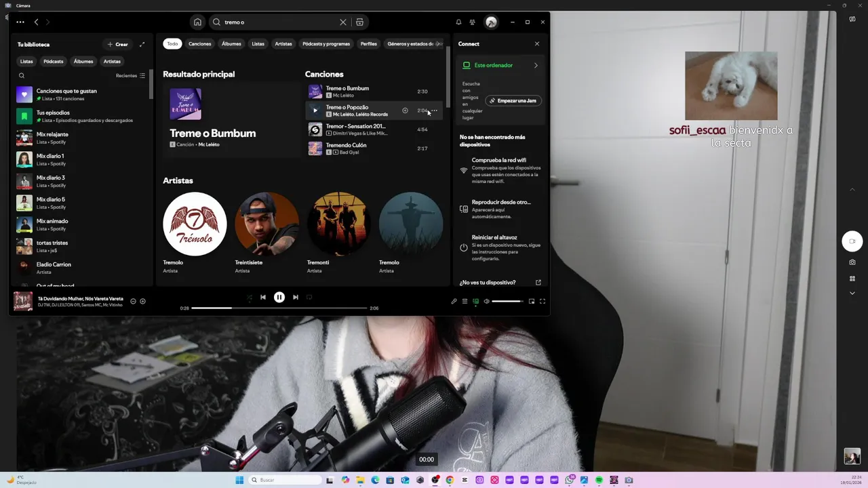Screen dimensions: 868x488
Task: Open WhatsApp from the taskbar
Action: point(570,480)
